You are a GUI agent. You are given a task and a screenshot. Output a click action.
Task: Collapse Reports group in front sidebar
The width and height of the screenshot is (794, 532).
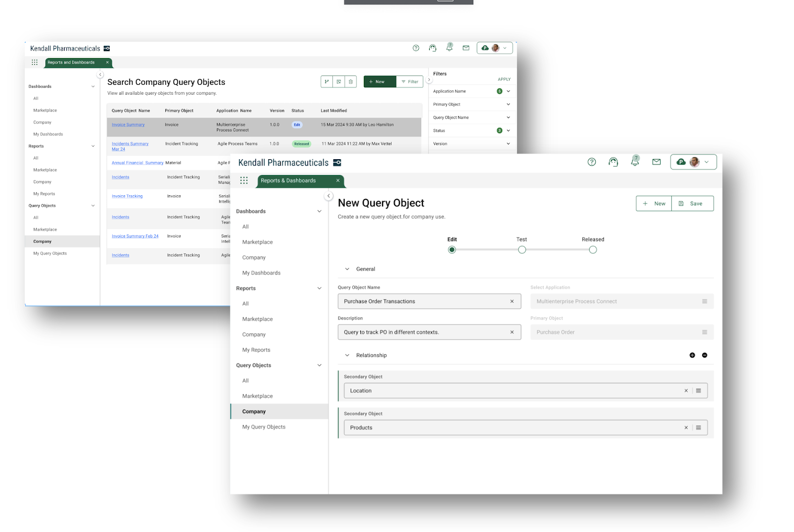point(319,288)
